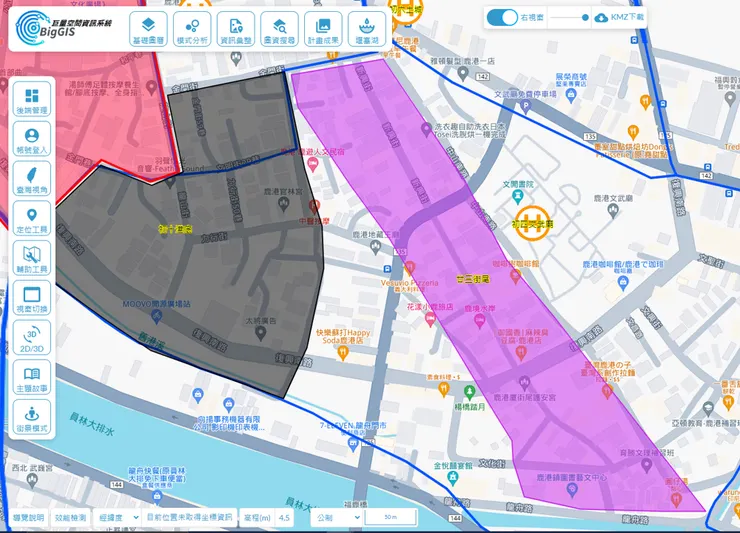Click 視窗切換 window switch
Screen dimensions: 740x533
(x=32, y=297)
